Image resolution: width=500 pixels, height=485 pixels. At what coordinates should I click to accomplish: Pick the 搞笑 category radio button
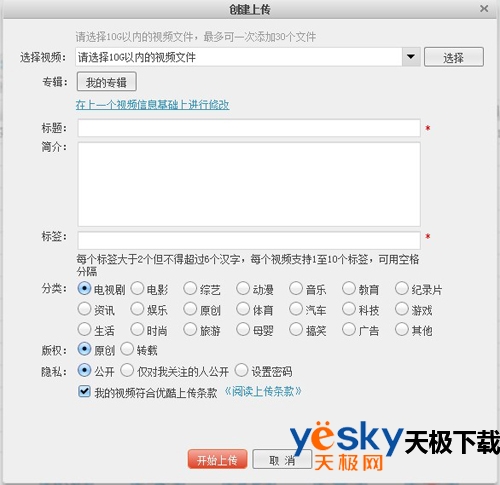coord(296,330)
